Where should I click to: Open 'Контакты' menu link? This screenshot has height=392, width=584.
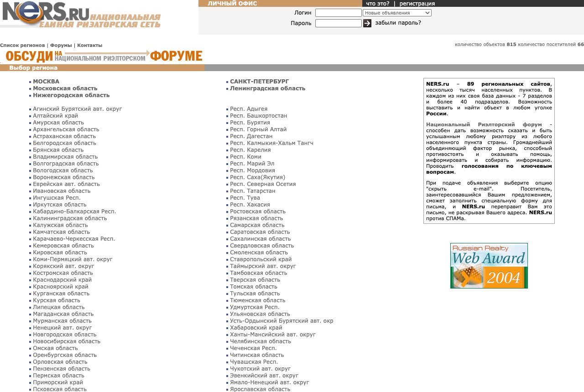tap(90, 45)
